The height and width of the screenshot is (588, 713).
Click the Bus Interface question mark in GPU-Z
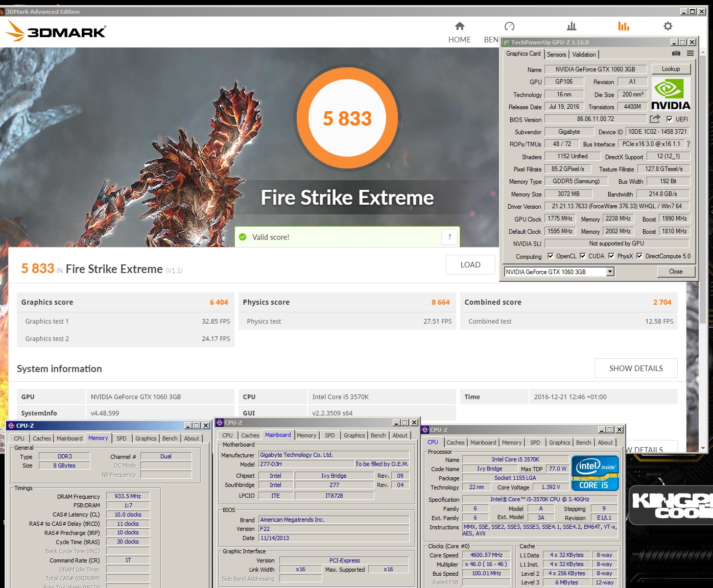point(688,144)
